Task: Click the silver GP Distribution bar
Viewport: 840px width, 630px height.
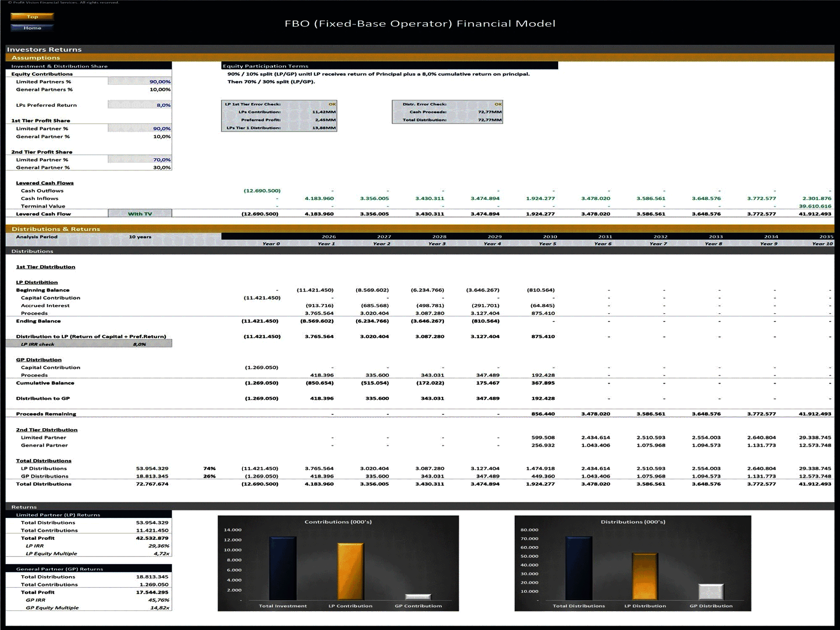Action: point(711,592)
